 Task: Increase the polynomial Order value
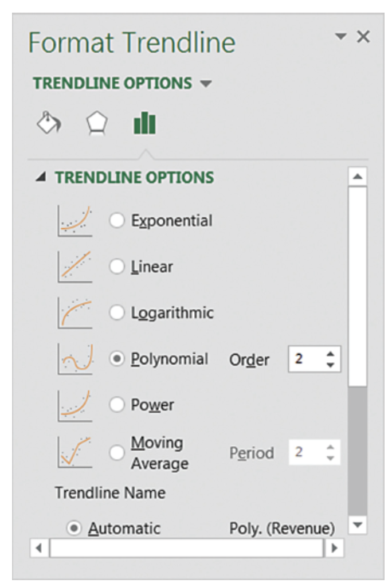pos(330,355)
